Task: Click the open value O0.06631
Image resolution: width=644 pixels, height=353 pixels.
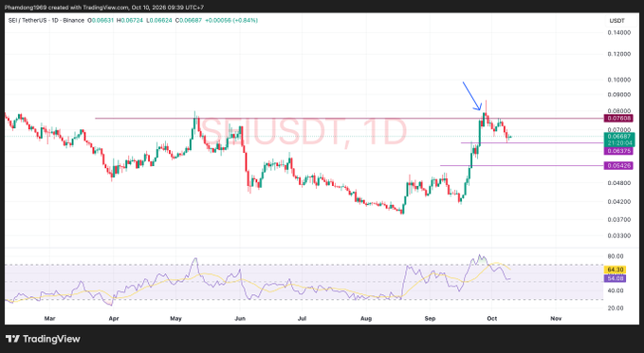Action: tap(101, 20)
